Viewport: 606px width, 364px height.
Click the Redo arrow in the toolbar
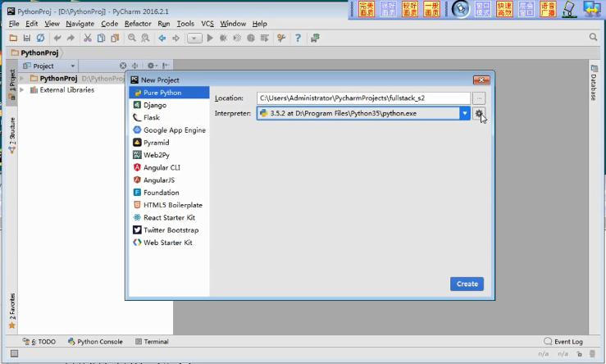point(71,38)
